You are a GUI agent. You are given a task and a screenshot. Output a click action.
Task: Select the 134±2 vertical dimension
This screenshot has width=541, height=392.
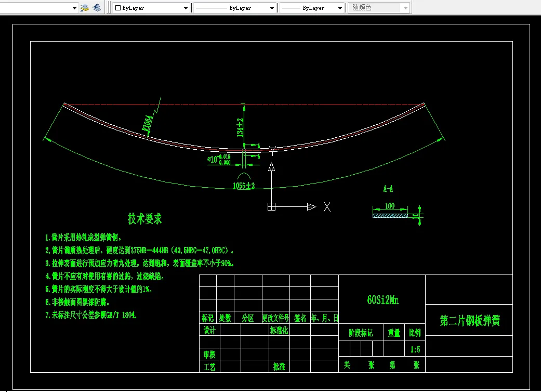click(240, 128)
